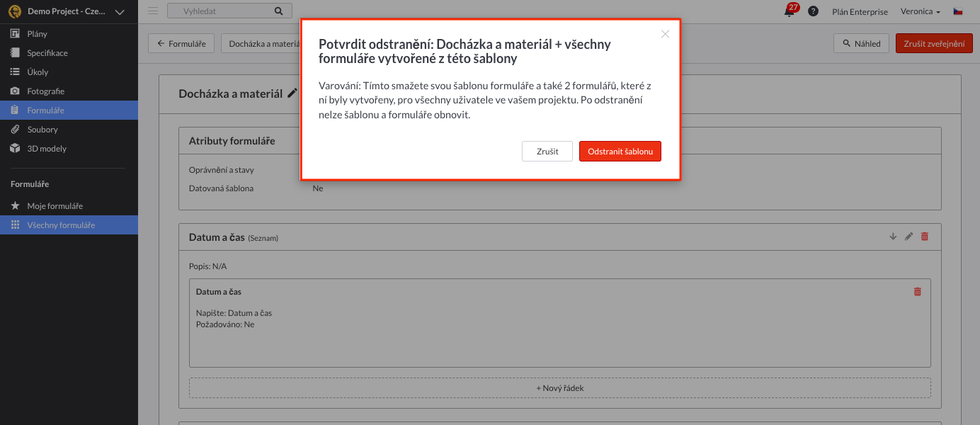Screen dimensions: 980x425
Task: Click the search magnifier icon
Action: pos(278,11)
